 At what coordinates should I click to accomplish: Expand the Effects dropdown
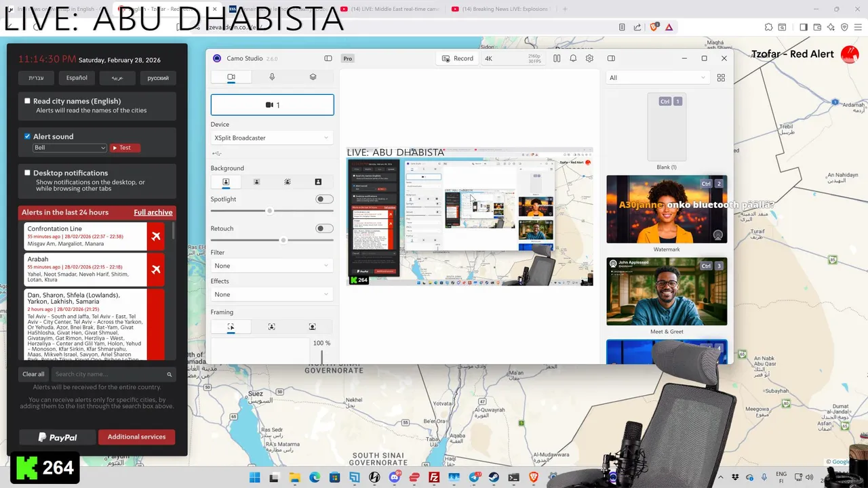tap(272, 294)
